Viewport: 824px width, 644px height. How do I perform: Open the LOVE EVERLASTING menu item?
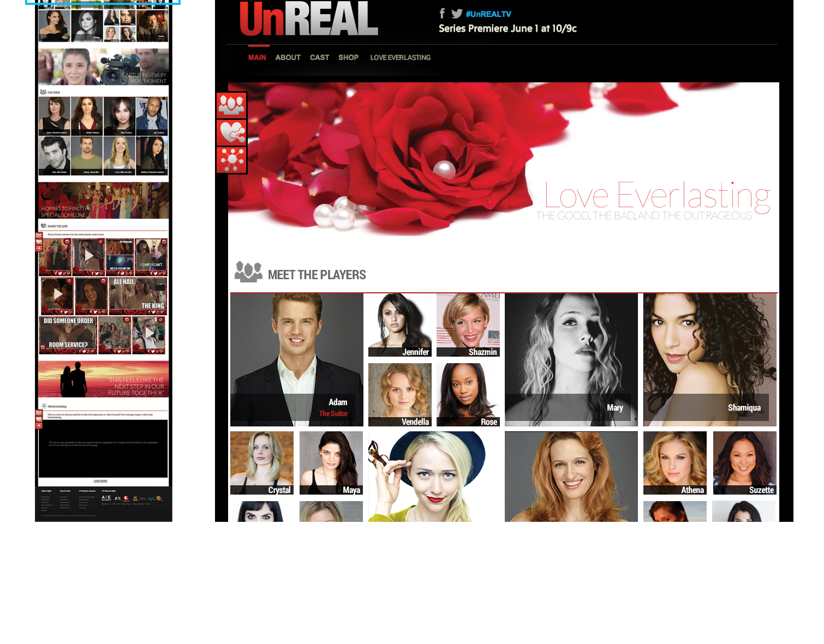click(x=401, y=57)
